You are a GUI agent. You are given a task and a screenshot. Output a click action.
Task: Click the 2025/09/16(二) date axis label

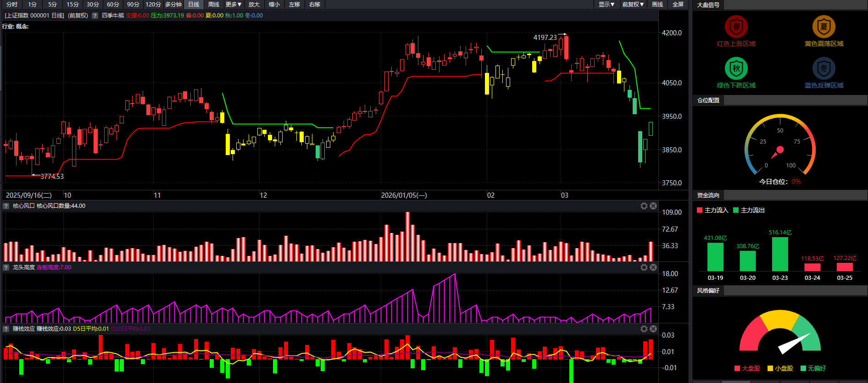tap(29, 195)
